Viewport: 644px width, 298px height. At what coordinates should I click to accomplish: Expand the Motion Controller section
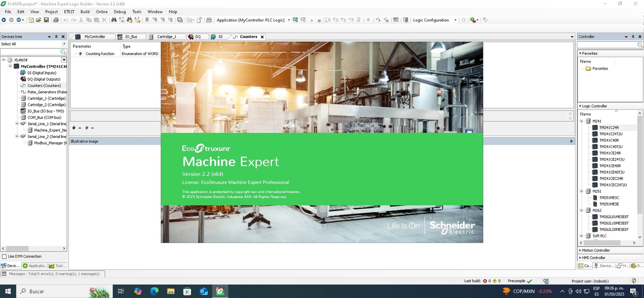click(580, 250)
